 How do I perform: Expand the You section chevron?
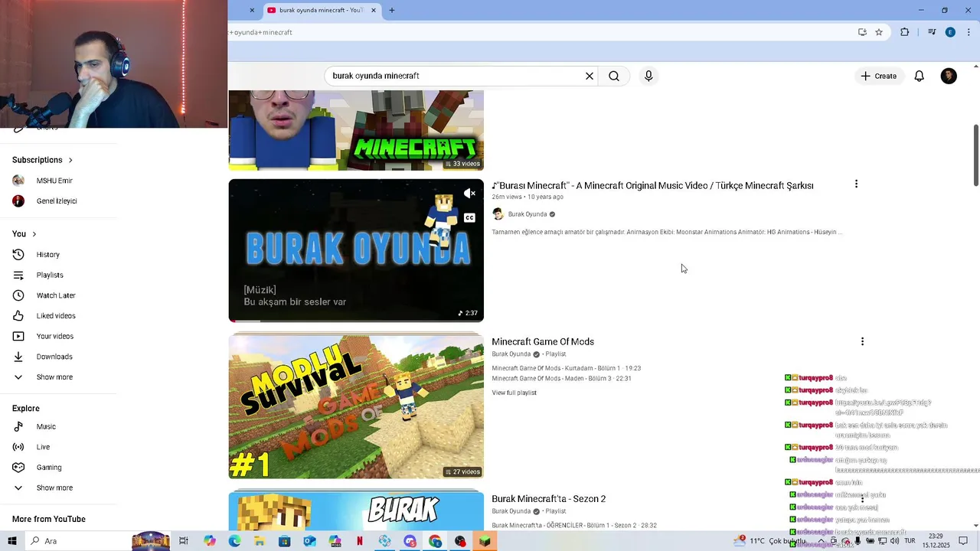pos(34,234)
